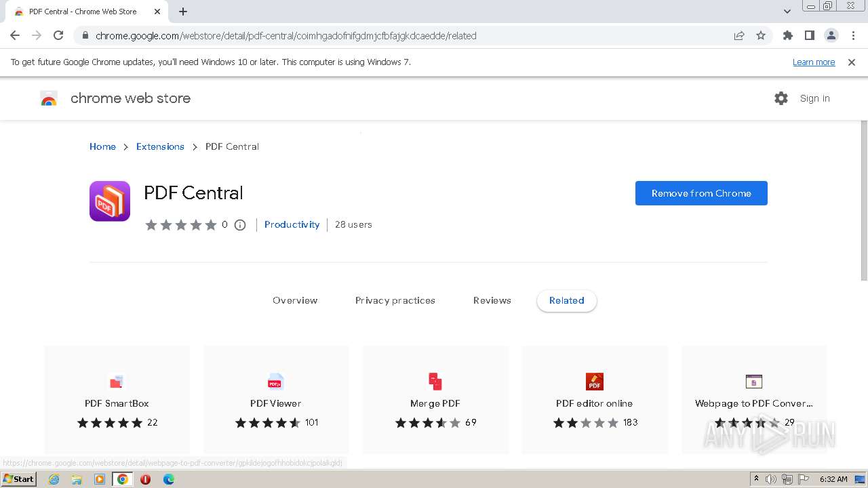Select the Related tab
The height and width of the screenshot is (488, 868).
(567, 301)
